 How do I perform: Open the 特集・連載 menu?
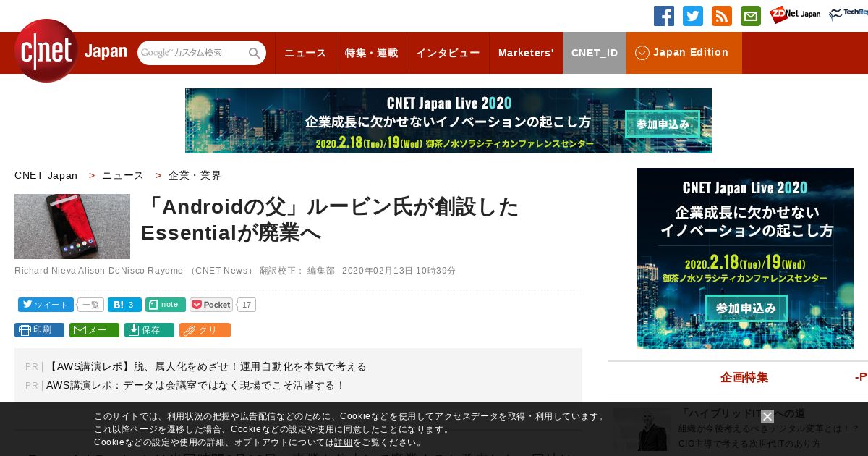371,53
